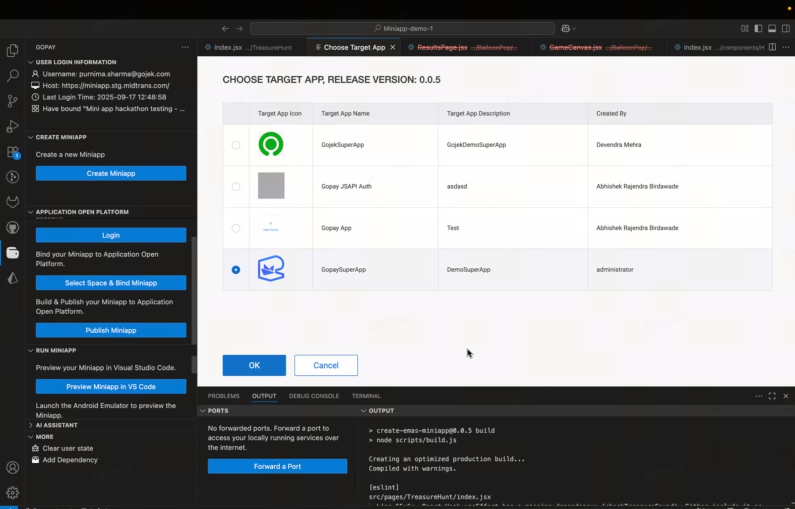
Task: Expand the AI Assistant section
Action: (x=30, y=425)
